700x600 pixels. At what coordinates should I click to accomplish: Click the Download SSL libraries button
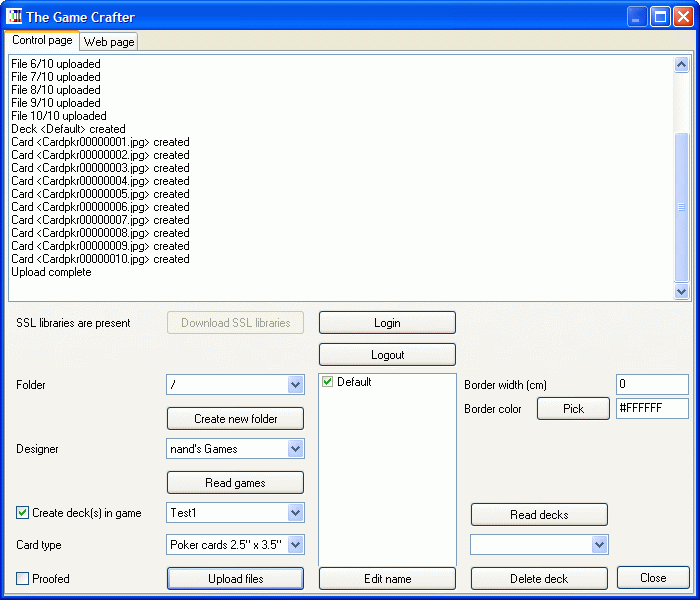click(x=235, y=322)
